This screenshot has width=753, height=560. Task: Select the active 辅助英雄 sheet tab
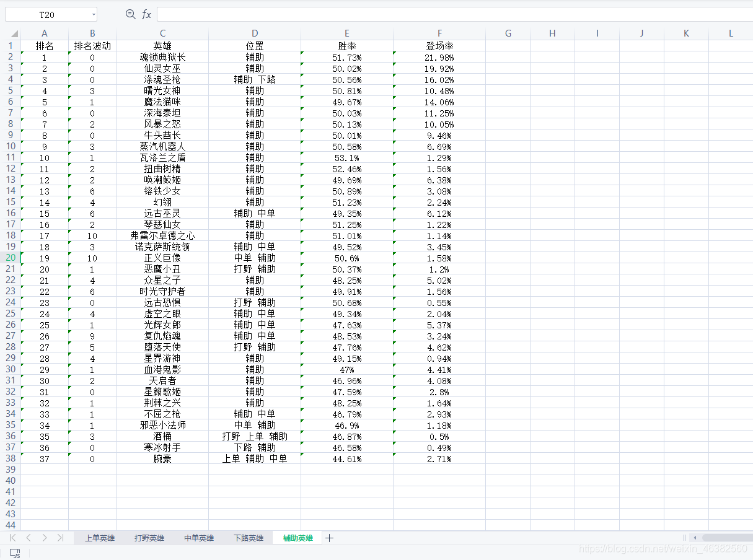(298, 538)
